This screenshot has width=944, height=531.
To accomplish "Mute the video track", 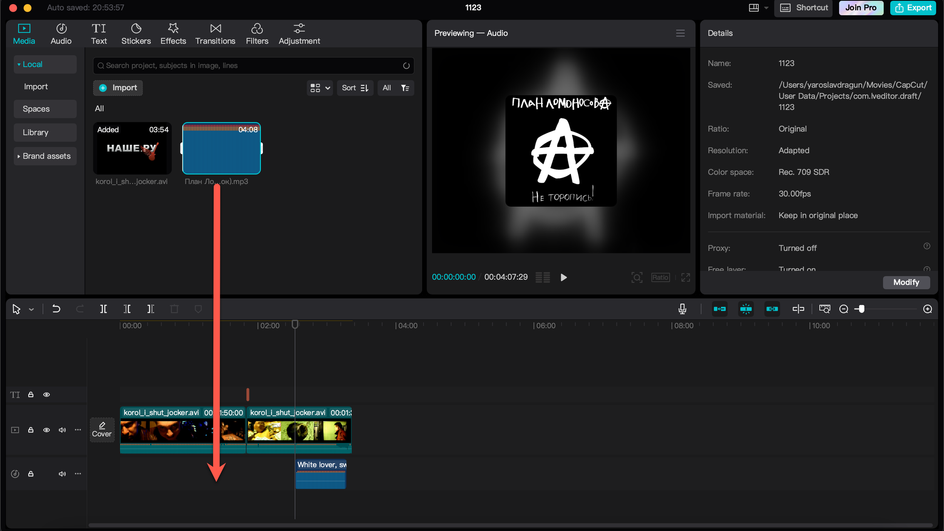I will click(62, 430).
